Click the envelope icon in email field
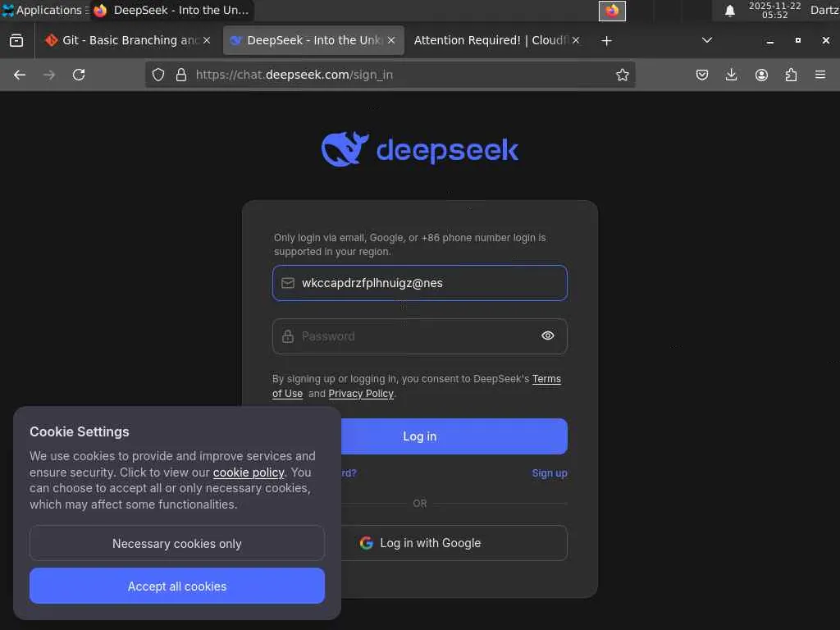840x630 pixels. tap(288, 283)
